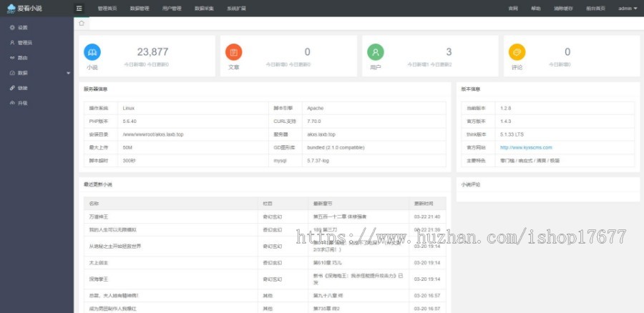Click the 管理员 person icon in sidebar

(12, 43)
